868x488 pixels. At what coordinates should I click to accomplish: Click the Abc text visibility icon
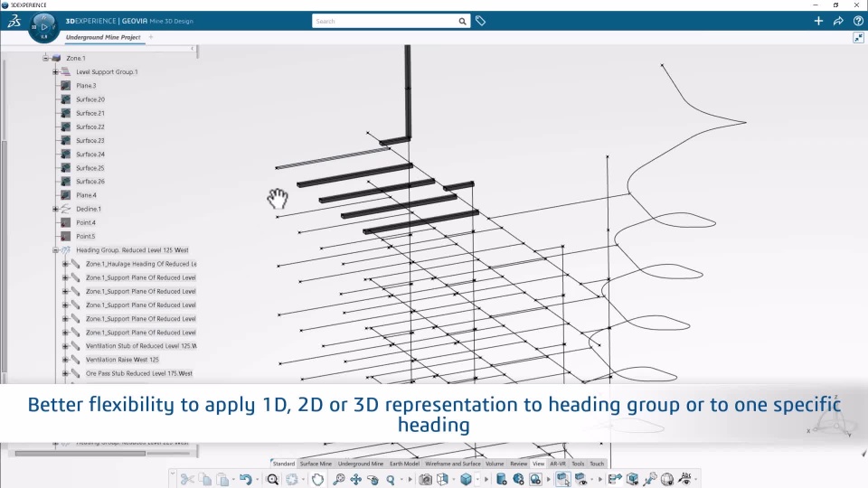point(685,479)
